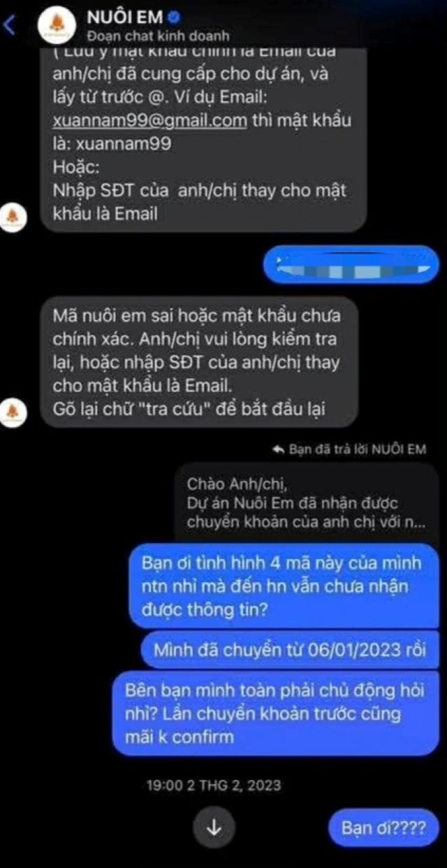Tap quoted reply preview 'Chào Anh/chị'

(x=307, y=502)
